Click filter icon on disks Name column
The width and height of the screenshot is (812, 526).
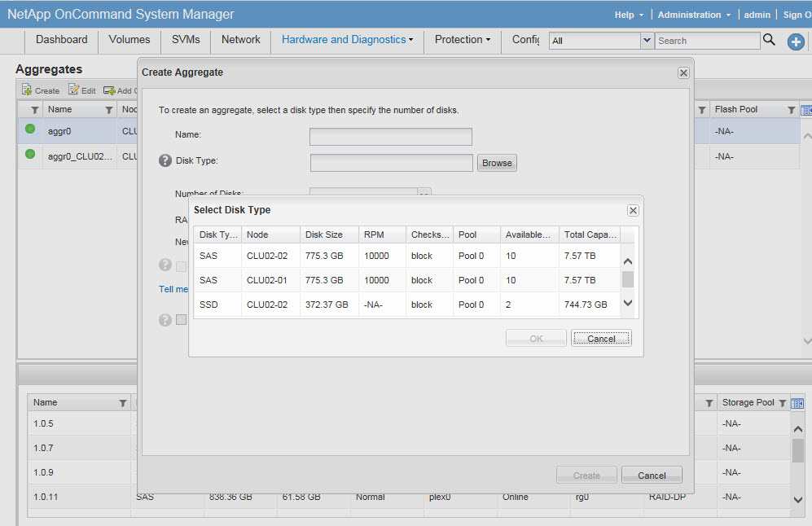(x=123, y=403)
